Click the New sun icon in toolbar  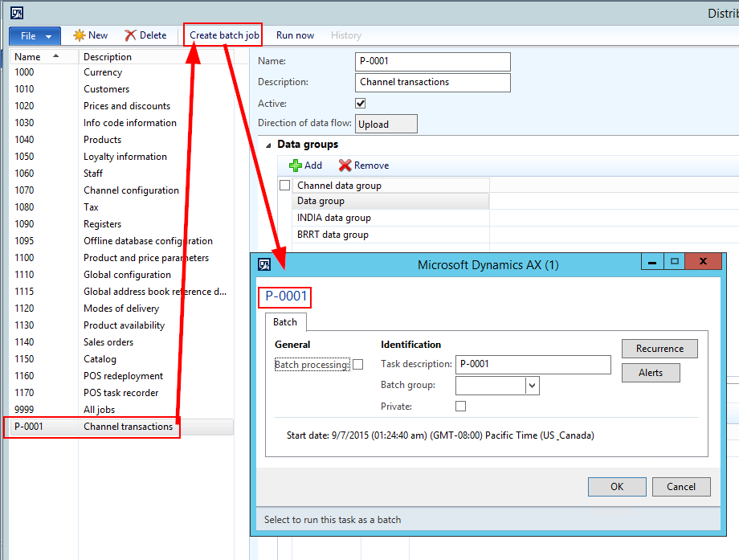pyautogui.click(x=80, y=35)
